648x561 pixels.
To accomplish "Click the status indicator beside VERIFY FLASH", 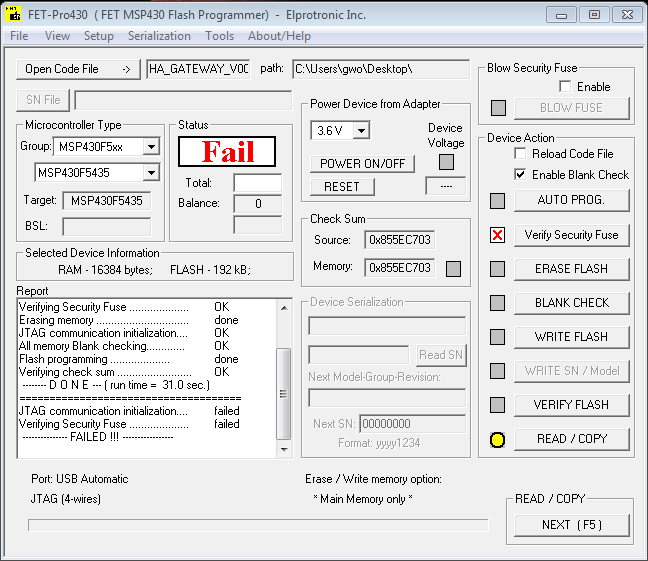I will pos(497,405).
